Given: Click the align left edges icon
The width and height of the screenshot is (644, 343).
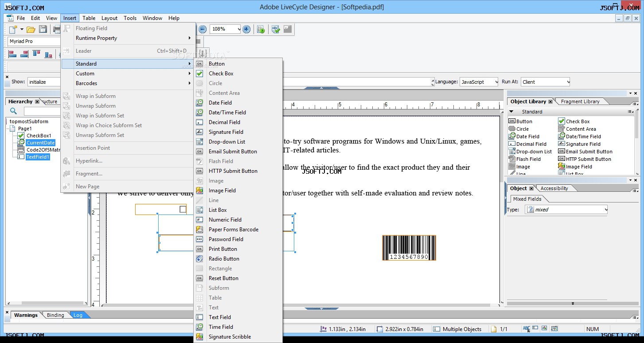Looking at the screenshot, I should tap(12, 54).
